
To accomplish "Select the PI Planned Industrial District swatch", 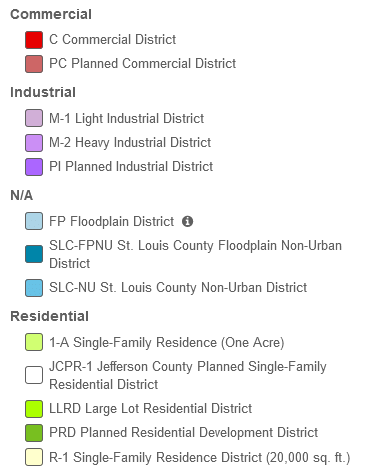I will [34, 167].
